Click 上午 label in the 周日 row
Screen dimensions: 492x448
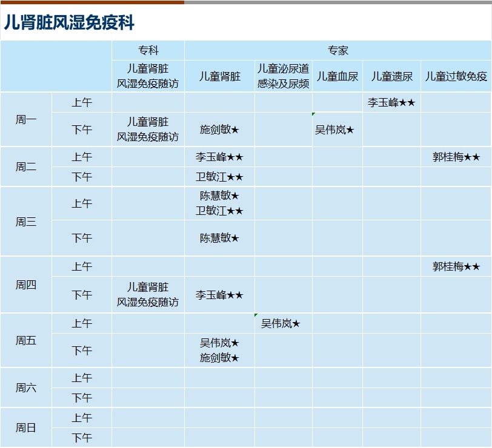click(82, 418)
